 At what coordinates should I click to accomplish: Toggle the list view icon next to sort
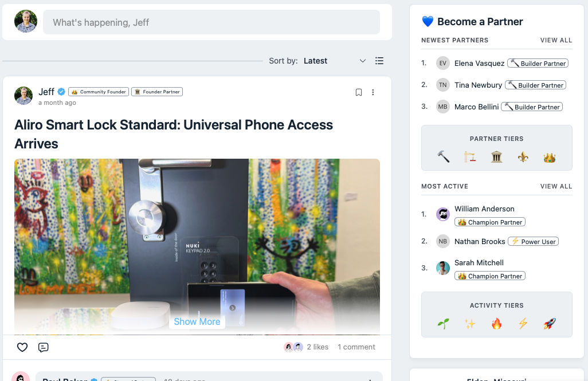coord(379,61)
